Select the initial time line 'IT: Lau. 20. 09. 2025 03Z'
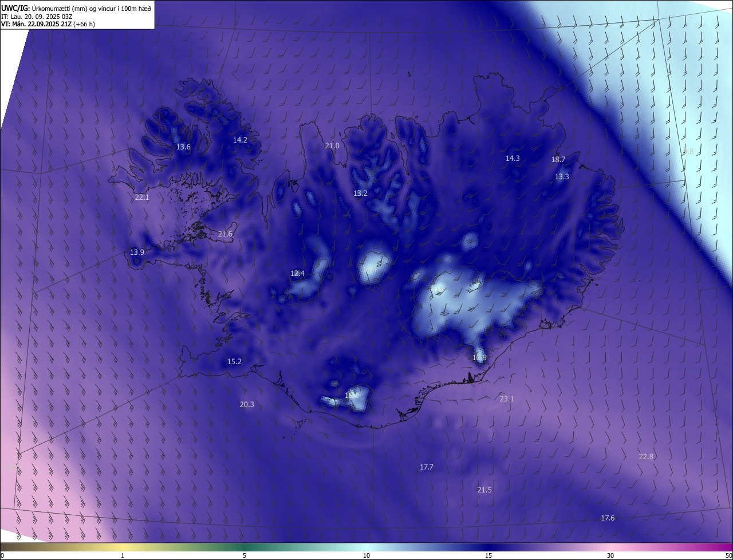 point(36,16)
